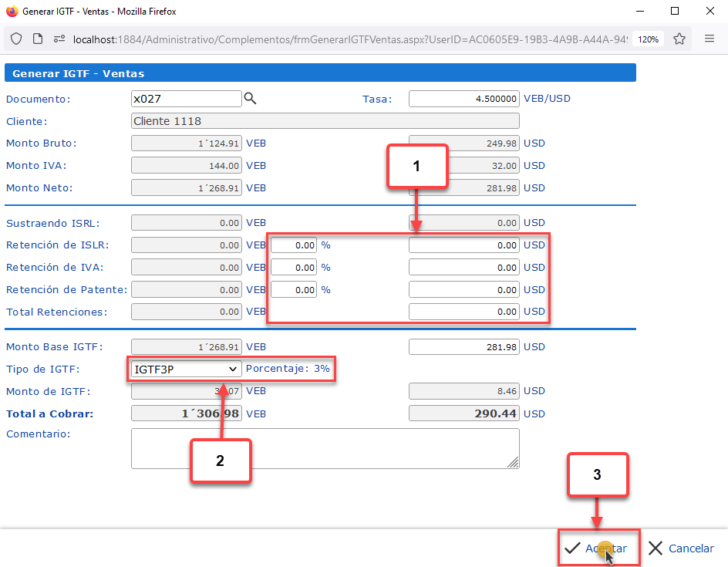Click Retención de Patente percentage field

[x=294, y=290]
